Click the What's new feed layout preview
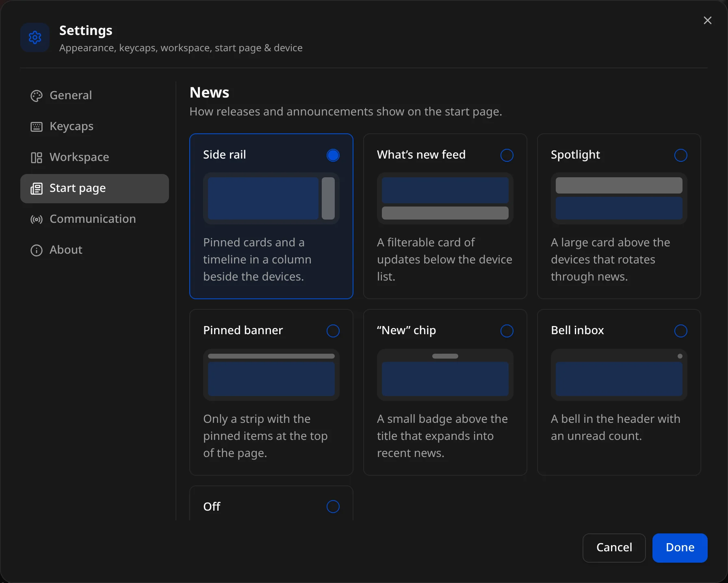Viewport: 728px width, 583px height. click(445, 198)
